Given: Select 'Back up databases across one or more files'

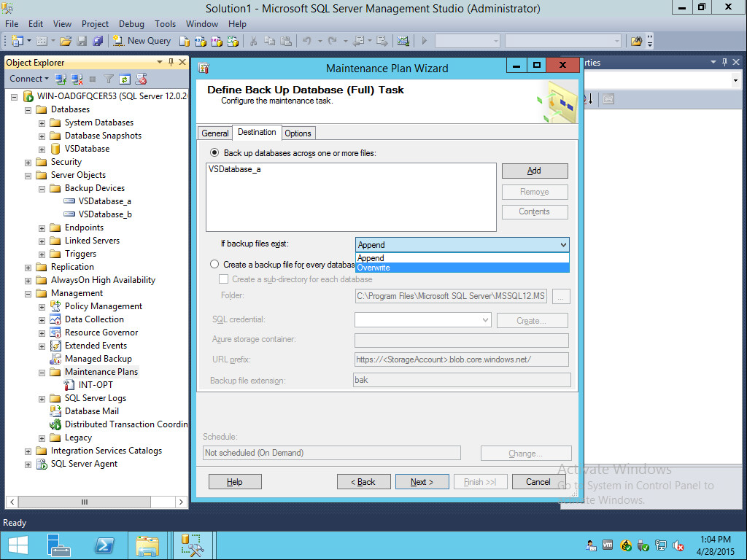Looking at the screenshot, I should pyautogui.click(x=214, y=153).
